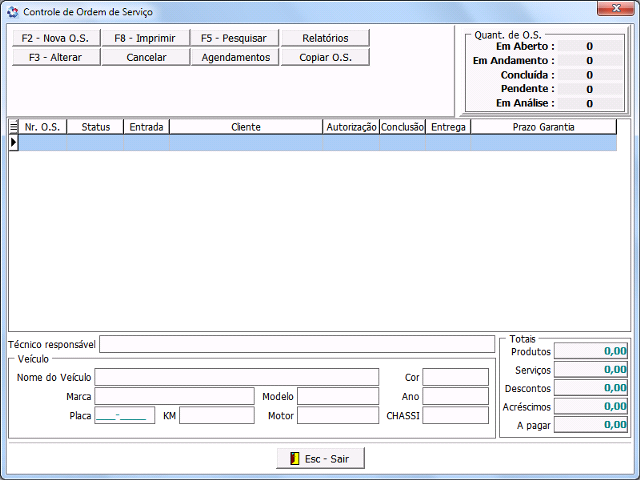The image size is (640, 480).
Task: Click the Modelo input field
Action: point(338,396)
